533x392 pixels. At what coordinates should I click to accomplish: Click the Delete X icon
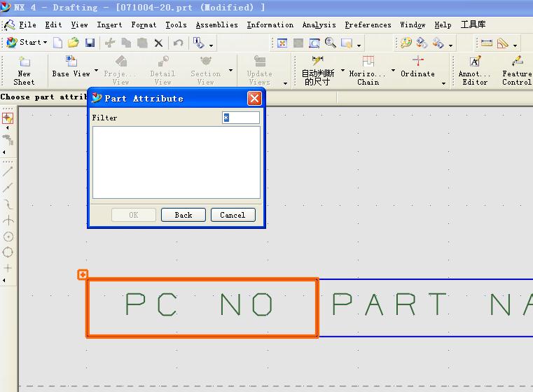tap(158, 43)
